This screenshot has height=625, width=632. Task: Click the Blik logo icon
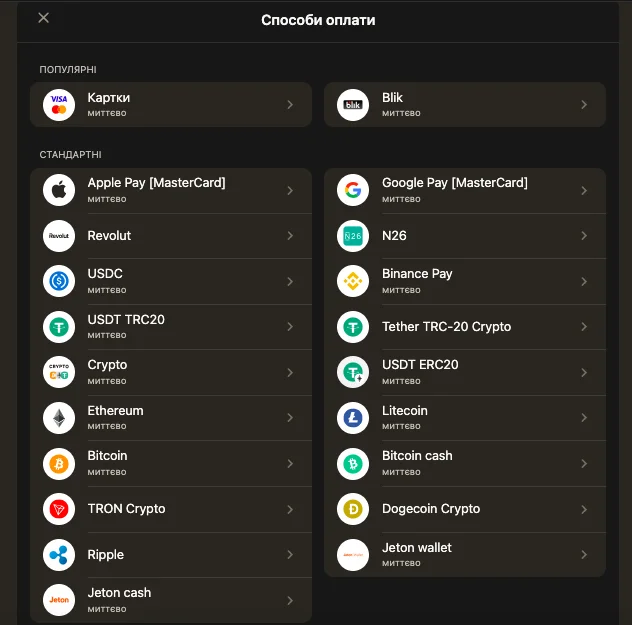[x=353, y=105]
